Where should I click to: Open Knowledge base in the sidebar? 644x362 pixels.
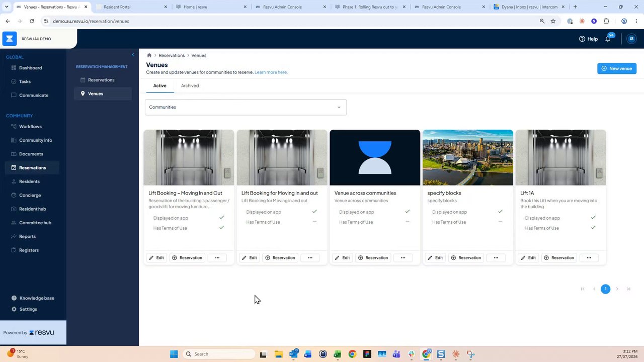(36, 298)
